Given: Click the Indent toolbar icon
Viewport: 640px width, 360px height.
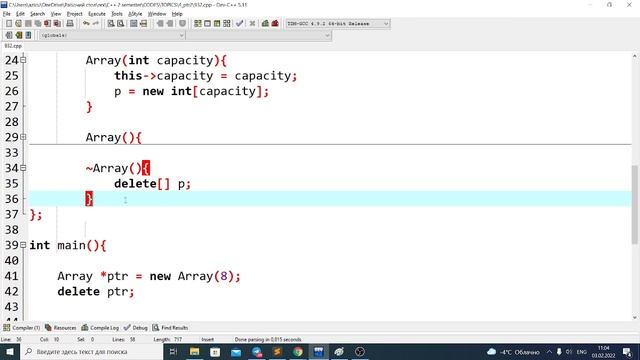Looking at the screenshot, I should pos(160,24).
